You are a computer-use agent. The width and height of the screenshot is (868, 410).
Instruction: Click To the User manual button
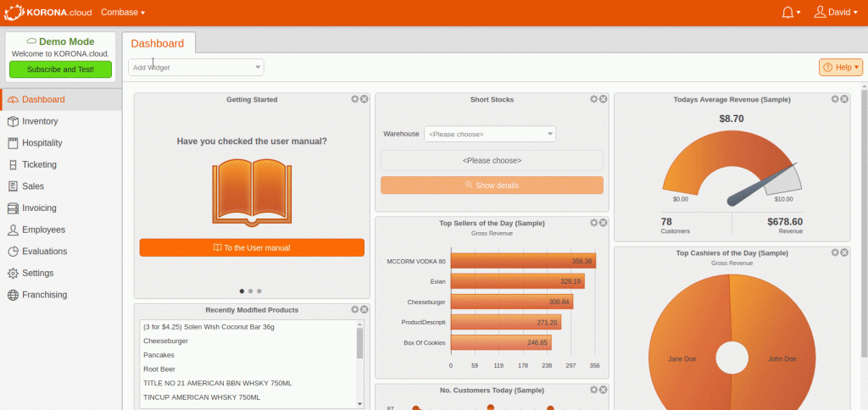click(252, 247)
